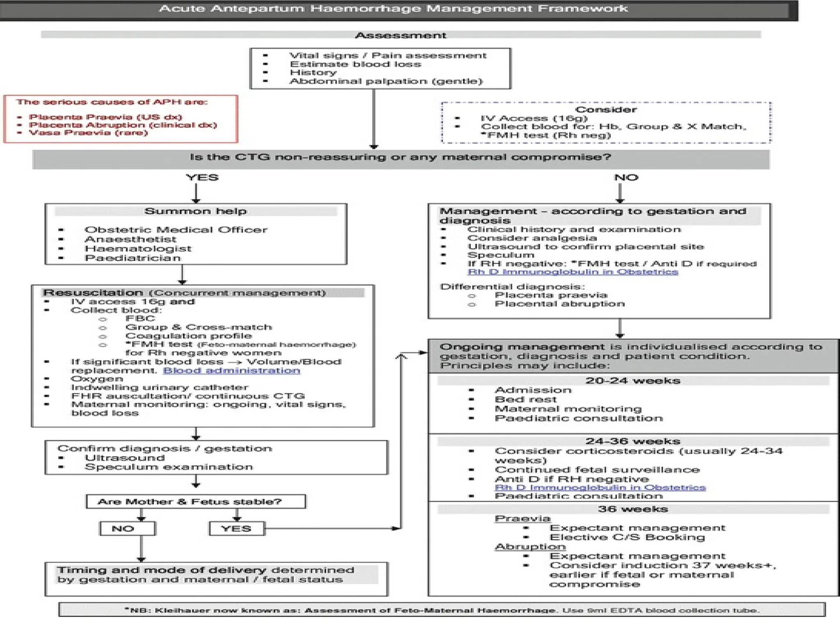The height and width of the screenshot is (630, 840).
Task: Click the Confirm diagnosis / gestation box
Action: pyautogui.click(x=217, y=458)
